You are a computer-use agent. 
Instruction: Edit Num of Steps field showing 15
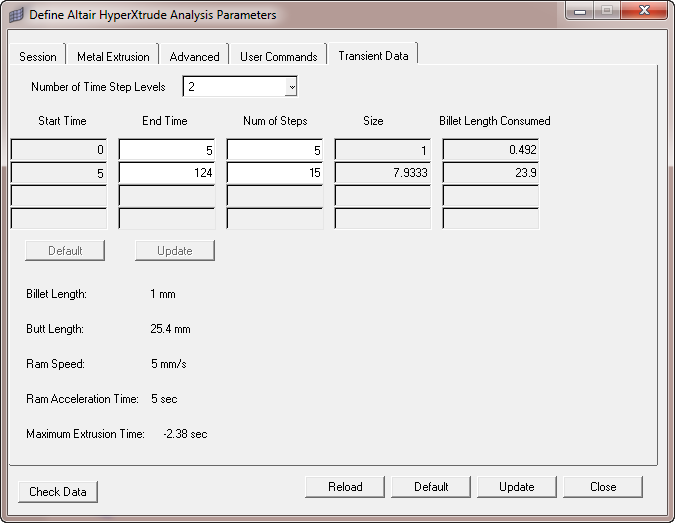pyautogui.click(x=274, y=172)
